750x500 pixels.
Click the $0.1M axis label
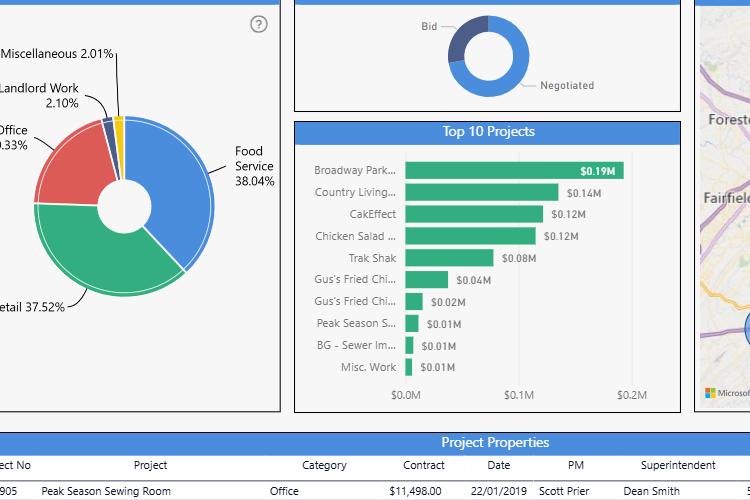pyautogui.click(x=519, y=395)
